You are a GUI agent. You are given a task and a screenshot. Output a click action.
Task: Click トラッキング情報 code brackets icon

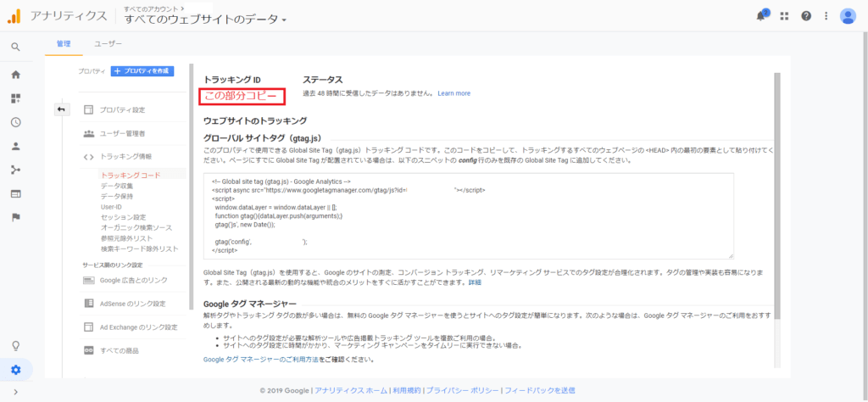coord(88,157)
